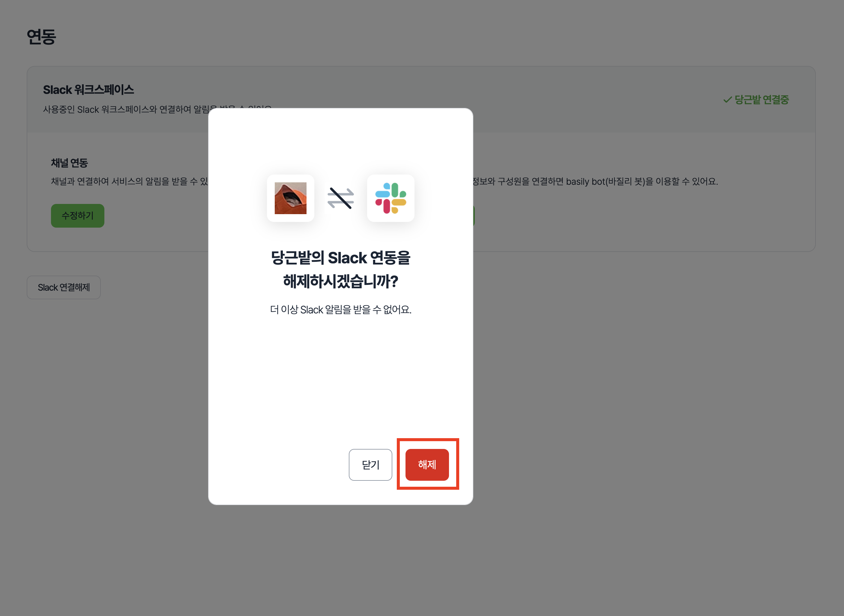Click the 당근밭 연결중 status label
Viewport: 844px width, 616px height.
[762, 100]
